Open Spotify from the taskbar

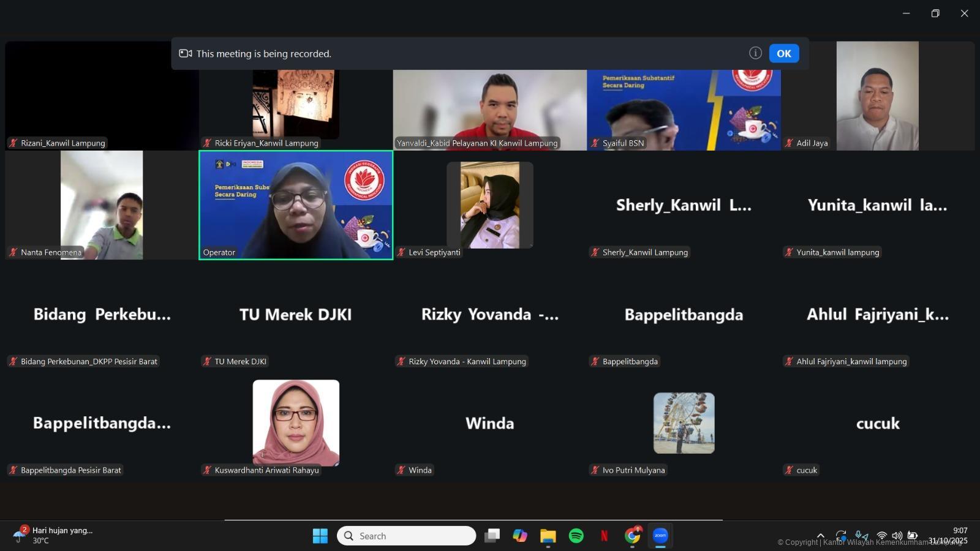tap(576, 536)
